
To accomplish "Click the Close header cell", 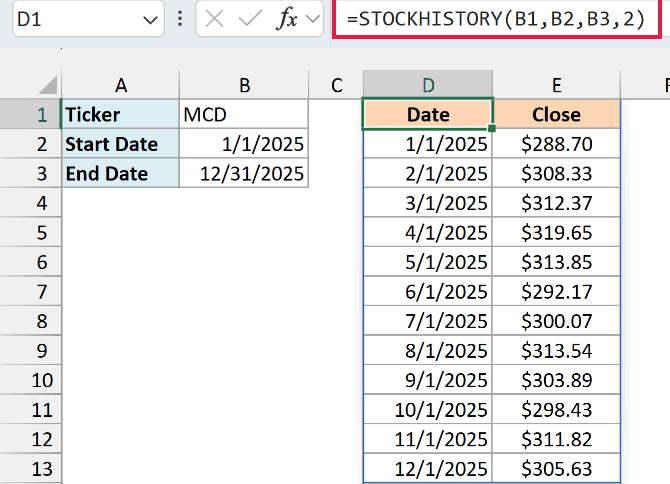I will coord(556,114).
